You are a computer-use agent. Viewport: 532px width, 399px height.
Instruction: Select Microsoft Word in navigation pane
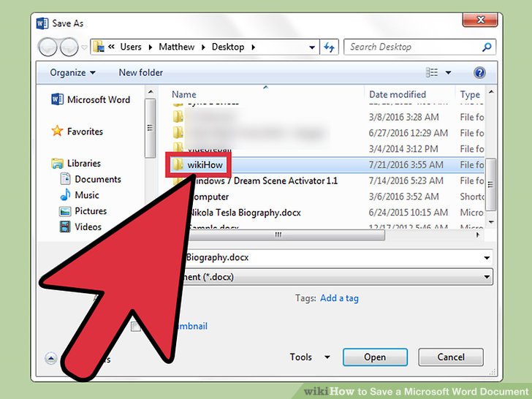[91, 99]
